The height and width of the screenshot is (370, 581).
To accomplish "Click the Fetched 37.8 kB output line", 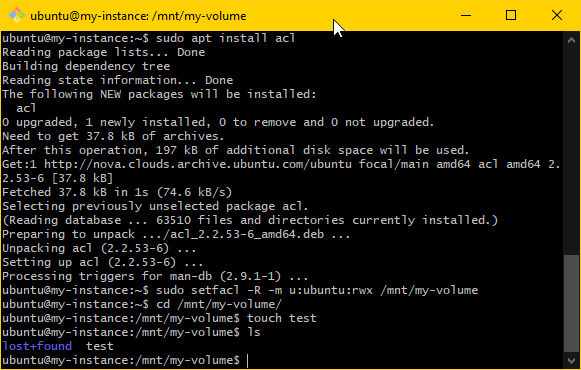I will pos(117,192).
